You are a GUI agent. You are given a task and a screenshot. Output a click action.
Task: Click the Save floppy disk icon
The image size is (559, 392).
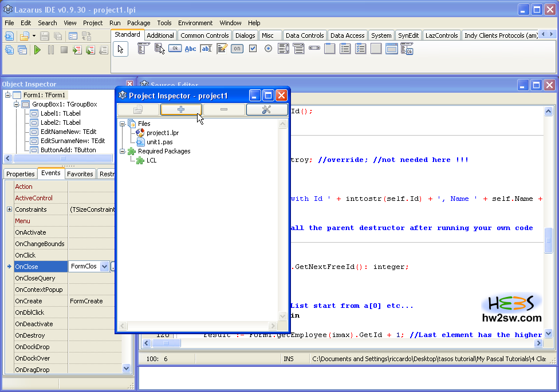click(45, 36)
